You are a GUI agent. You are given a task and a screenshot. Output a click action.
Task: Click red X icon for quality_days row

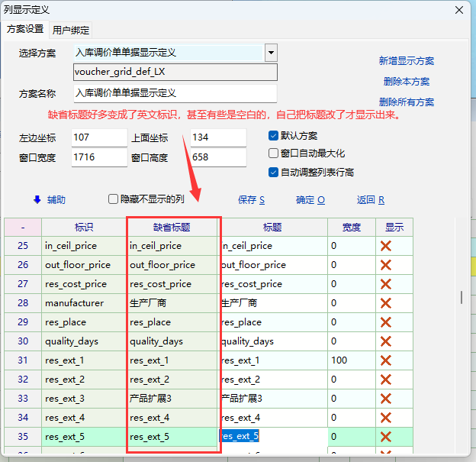(x=385, y=341)
